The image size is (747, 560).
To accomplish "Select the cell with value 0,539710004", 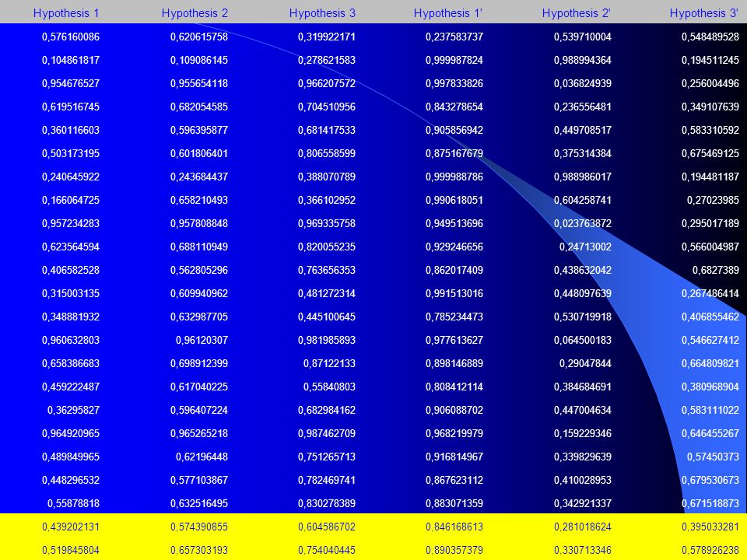I will point(583,37).
